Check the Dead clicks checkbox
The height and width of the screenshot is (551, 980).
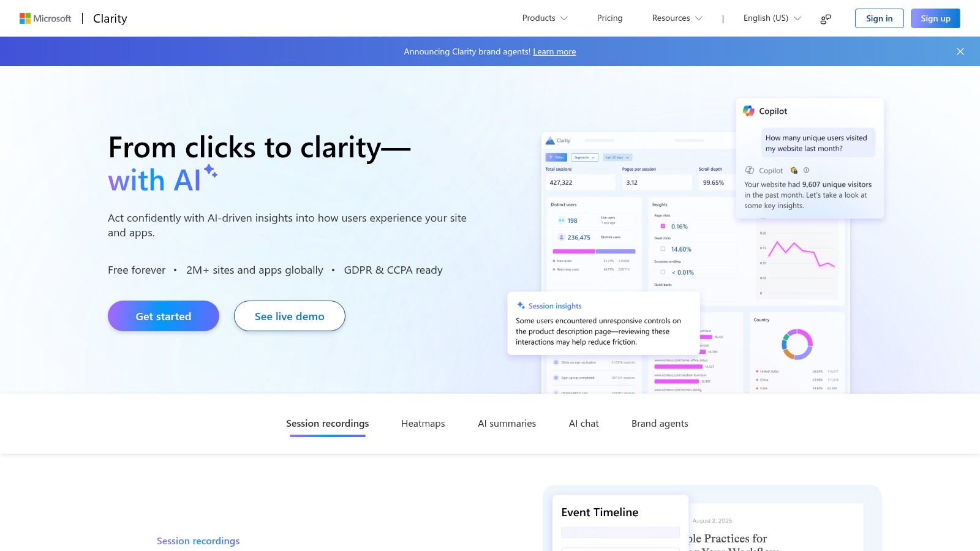tap(663, 249)
